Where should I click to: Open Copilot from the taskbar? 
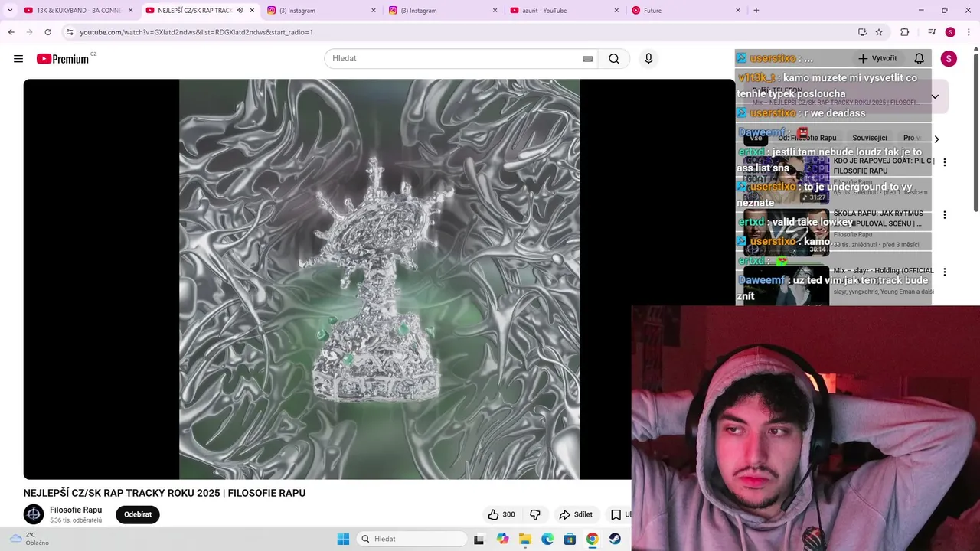click(x=502, y=539)
